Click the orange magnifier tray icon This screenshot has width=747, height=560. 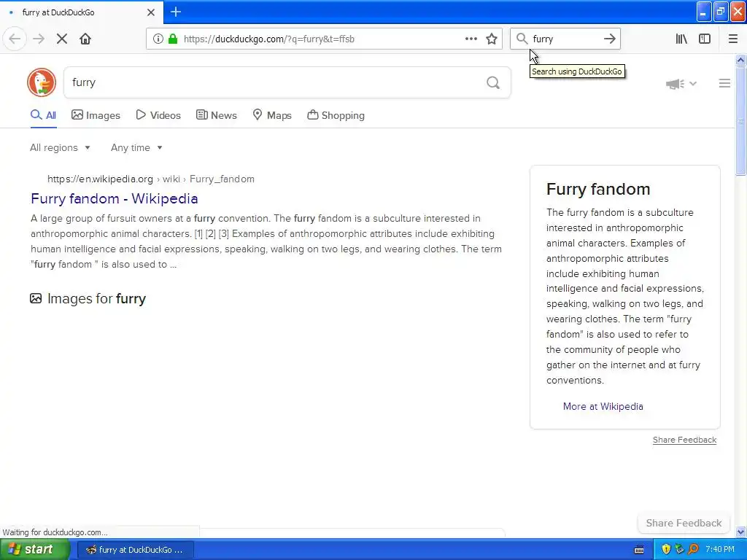pos(693,549)
